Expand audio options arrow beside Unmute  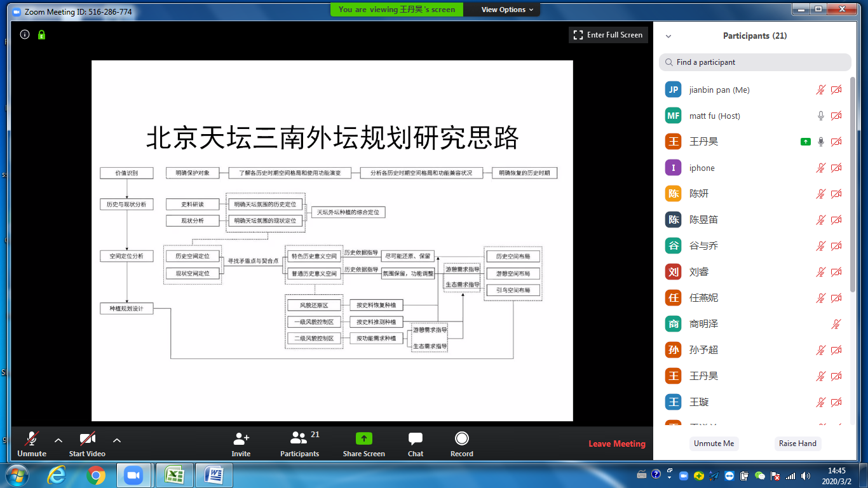[x=58, y=440]
